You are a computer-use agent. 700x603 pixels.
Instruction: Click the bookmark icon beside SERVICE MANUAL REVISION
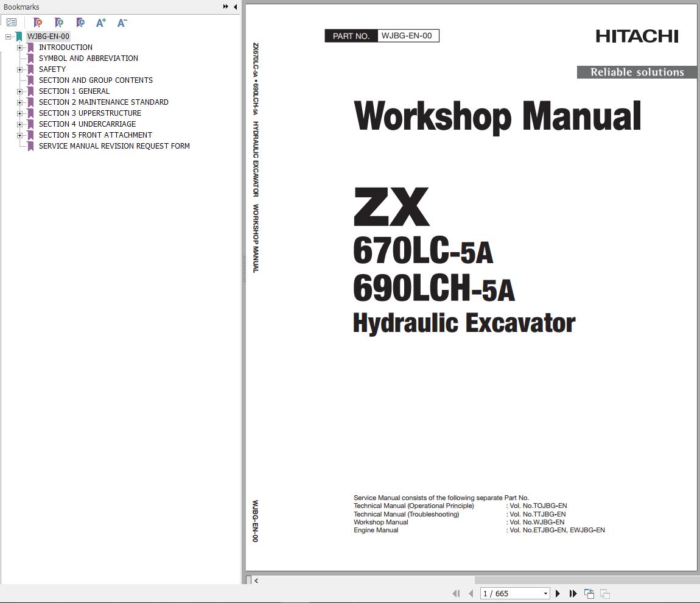31,146
